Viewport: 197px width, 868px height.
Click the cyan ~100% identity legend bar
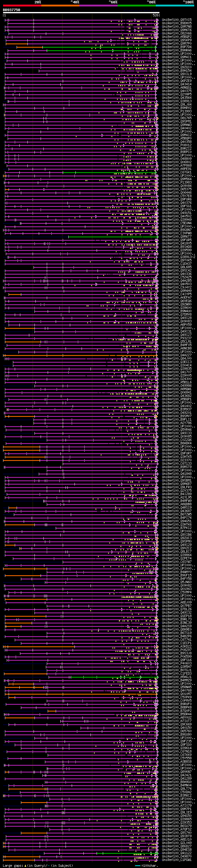[175, 6]
